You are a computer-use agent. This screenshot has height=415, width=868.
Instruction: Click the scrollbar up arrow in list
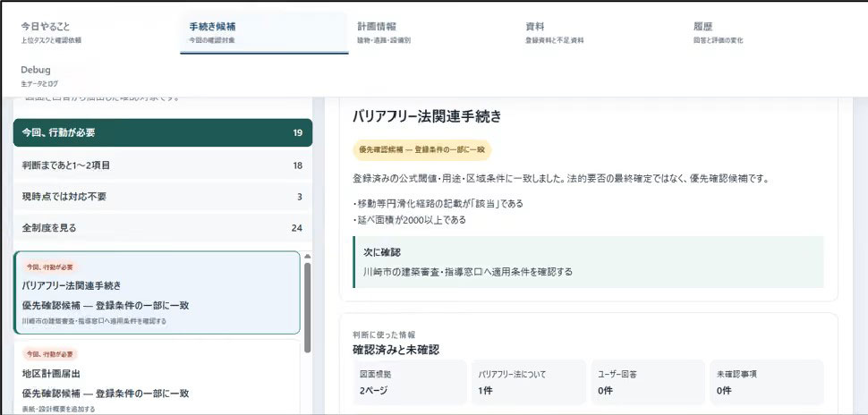307,256
